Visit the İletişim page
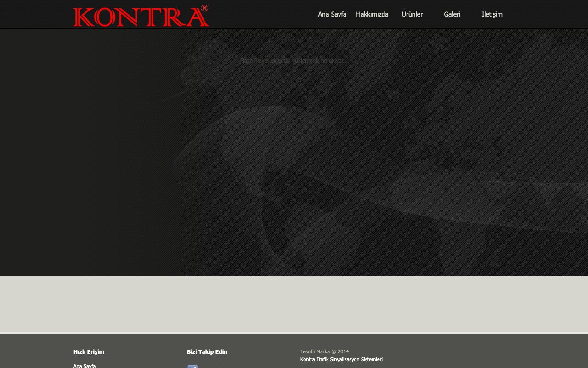The width and height of the screenshot is (588, 368). click(x=492, y=14)
